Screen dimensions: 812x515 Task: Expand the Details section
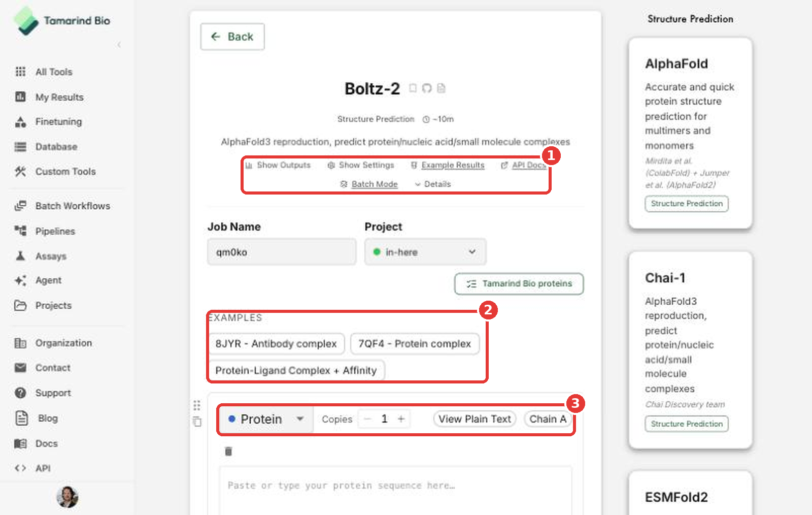(x=433, y=184)
